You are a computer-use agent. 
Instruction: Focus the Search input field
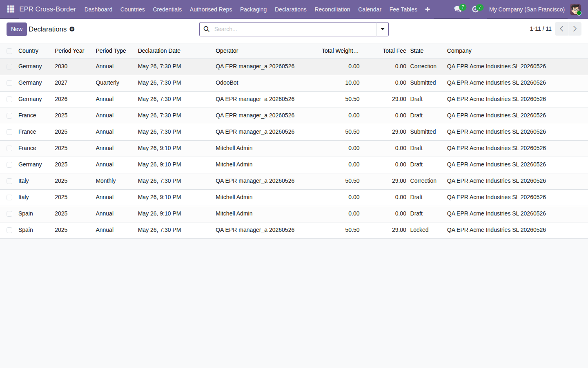[x=294, y=29]
